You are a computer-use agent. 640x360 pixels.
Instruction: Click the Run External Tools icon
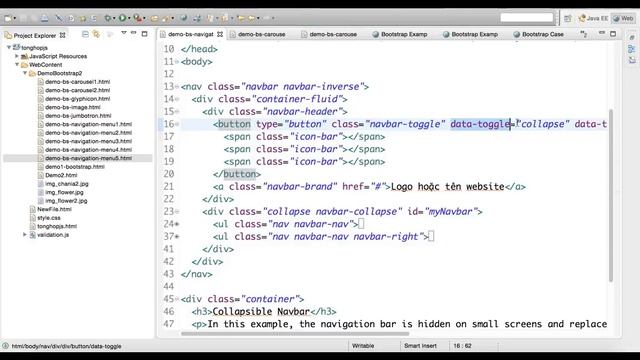coord(138,18)
